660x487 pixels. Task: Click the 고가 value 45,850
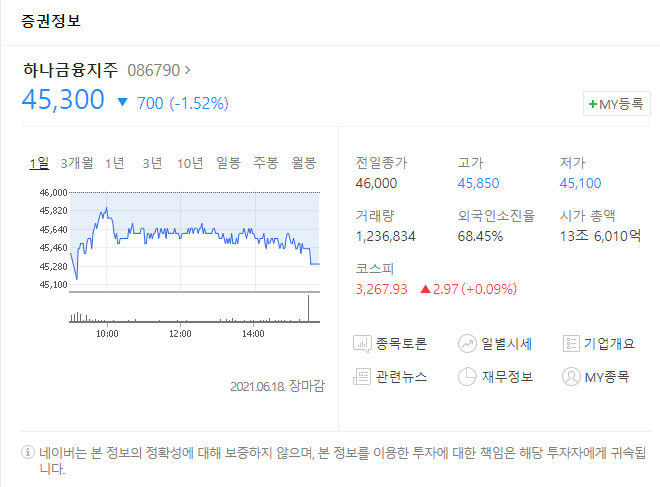pos(478,183)
